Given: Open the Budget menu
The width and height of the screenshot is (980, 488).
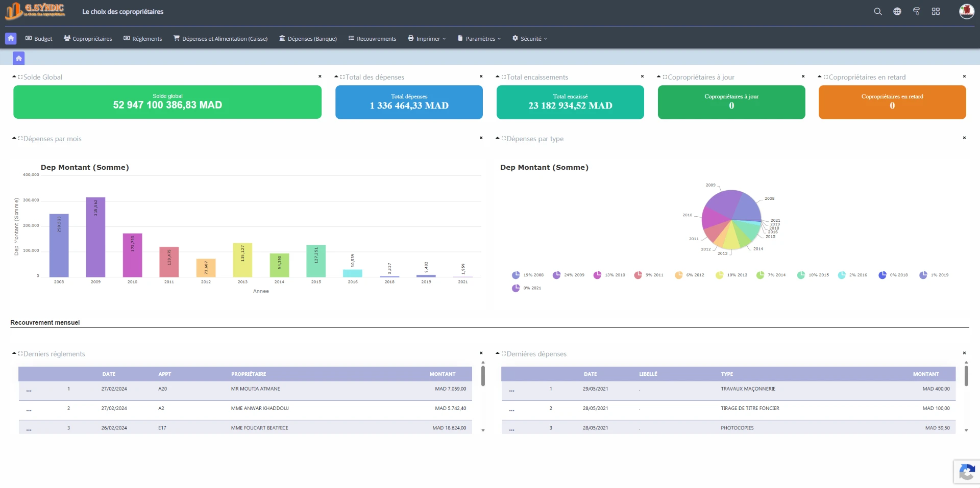Looking at the screenshot, I should coord(39,38).
